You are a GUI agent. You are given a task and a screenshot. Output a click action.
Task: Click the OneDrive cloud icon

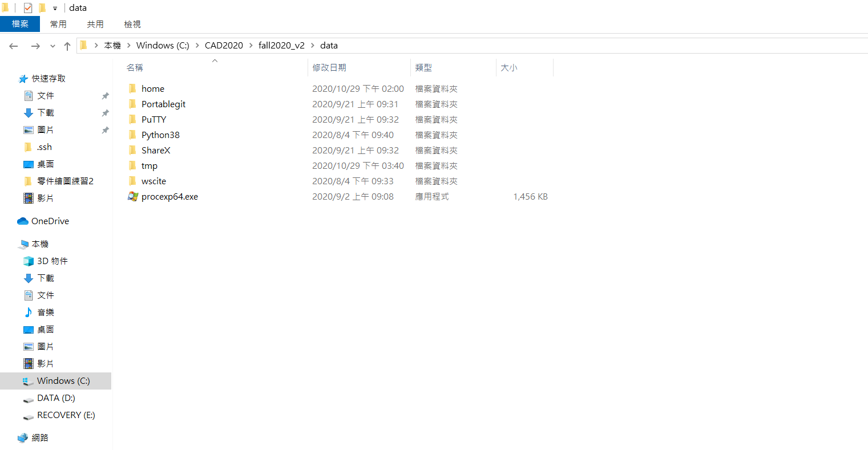click(x=23, y=221)
